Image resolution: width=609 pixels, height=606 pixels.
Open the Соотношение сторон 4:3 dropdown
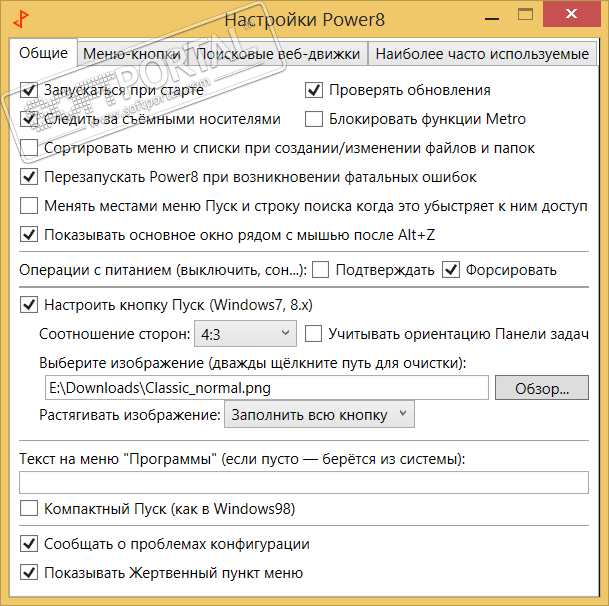coord(245,334)
